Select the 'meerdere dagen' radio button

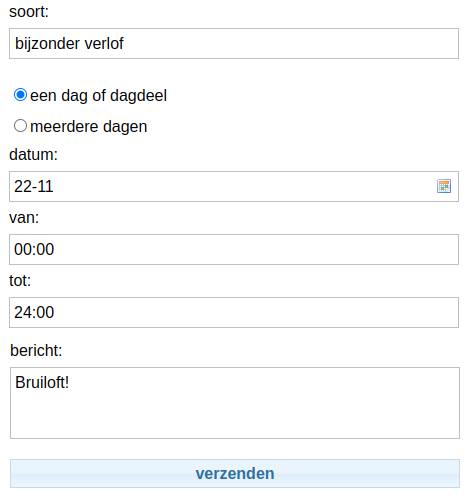point(20,126)
